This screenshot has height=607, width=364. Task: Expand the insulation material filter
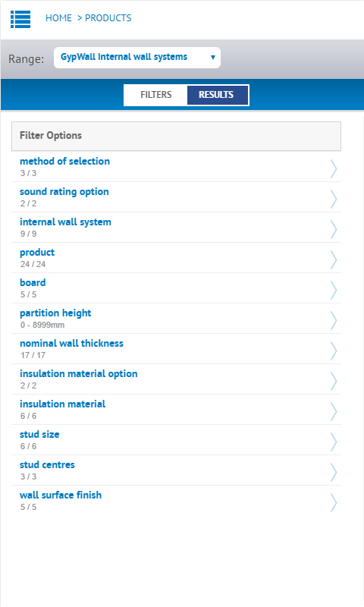point(177,410)
